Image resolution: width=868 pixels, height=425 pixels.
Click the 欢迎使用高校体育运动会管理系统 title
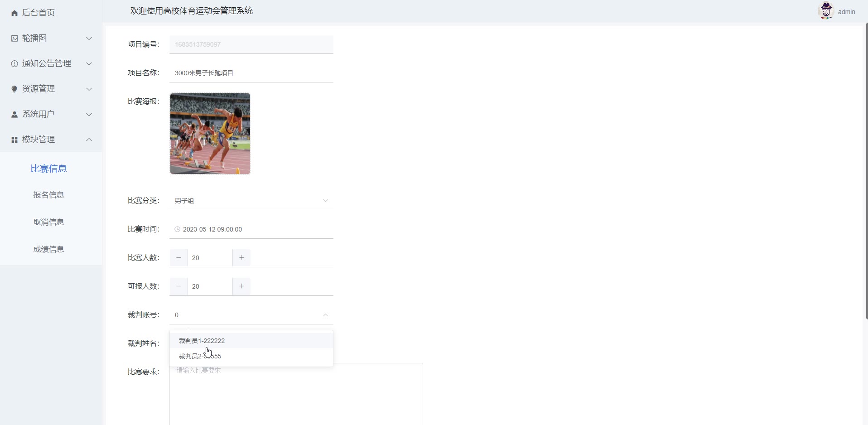click(x=192, y=11)
